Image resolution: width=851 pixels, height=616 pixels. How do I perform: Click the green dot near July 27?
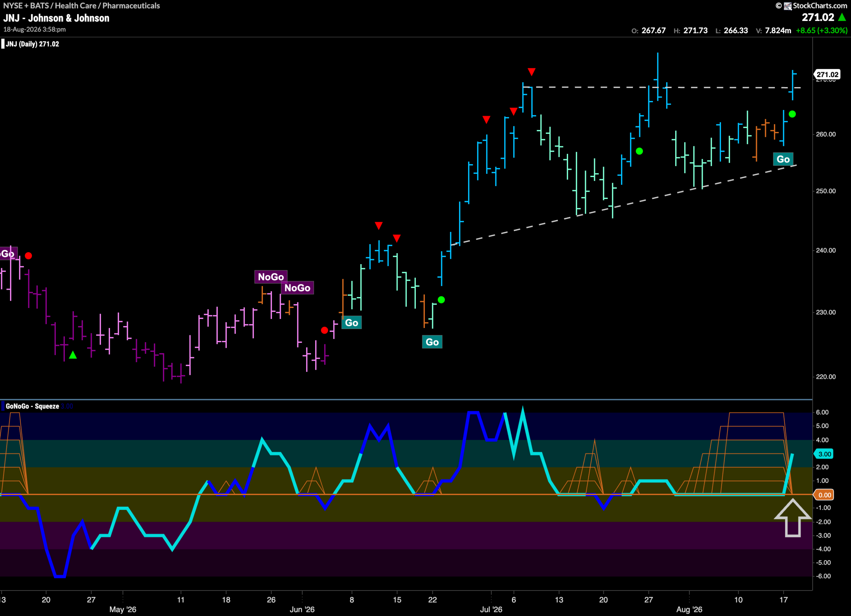[x=639, y=151]
